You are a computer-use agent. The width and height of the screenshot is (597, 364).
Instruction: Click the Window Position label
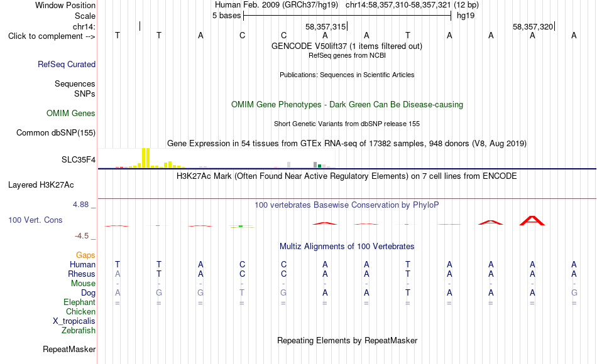[65, 5]
